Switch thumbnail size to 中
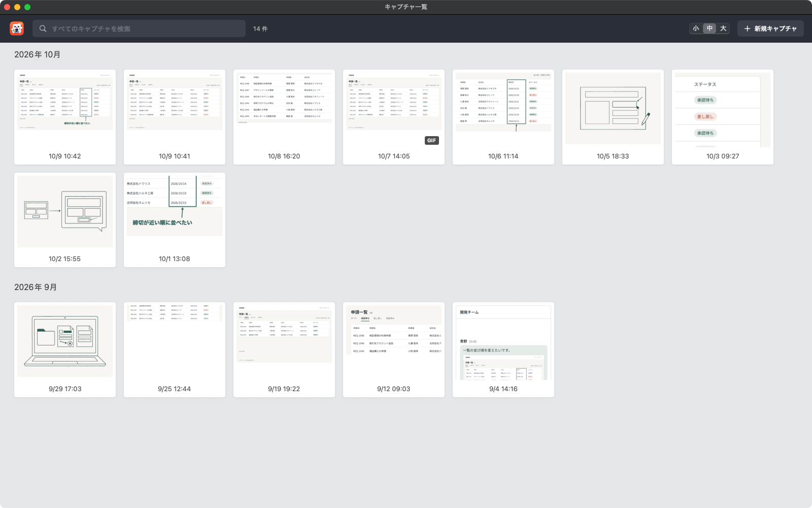This screenshot has width=812, height=508. [x=709, y=28]
